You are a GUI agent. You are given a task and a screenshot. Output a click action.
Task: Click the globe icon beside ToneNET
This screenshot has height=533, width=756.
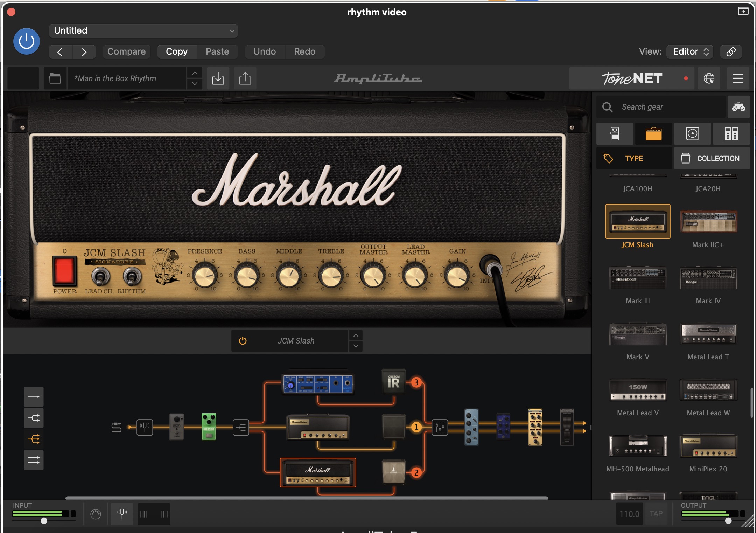click(709, 78)
